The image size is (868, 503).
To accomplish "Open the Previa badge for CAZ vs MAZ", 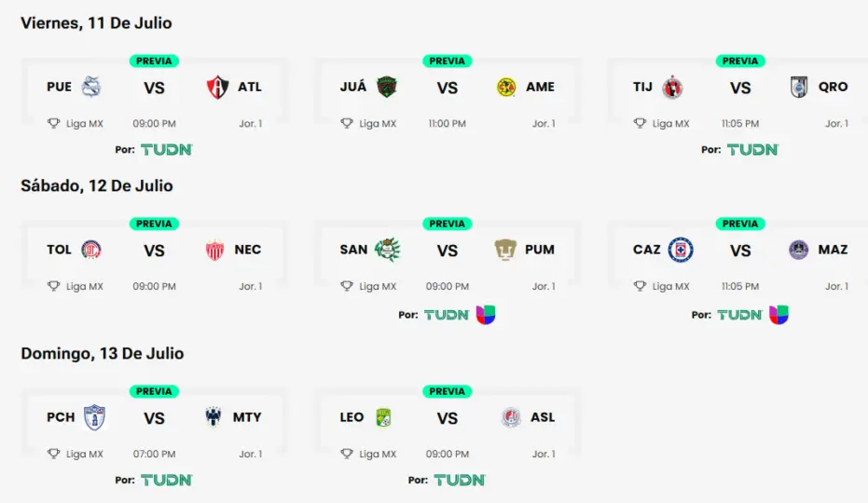I will [740, 224].
